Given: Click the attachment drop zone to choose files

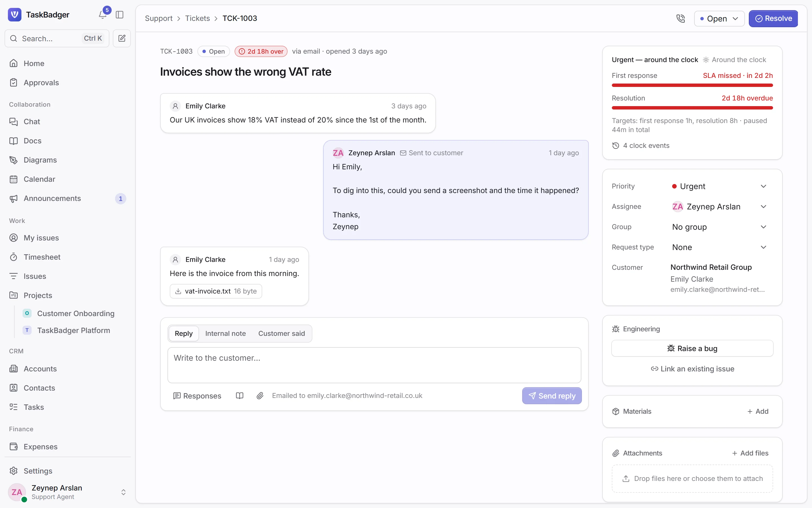Looking at the screenshot, I should [692, 479].
